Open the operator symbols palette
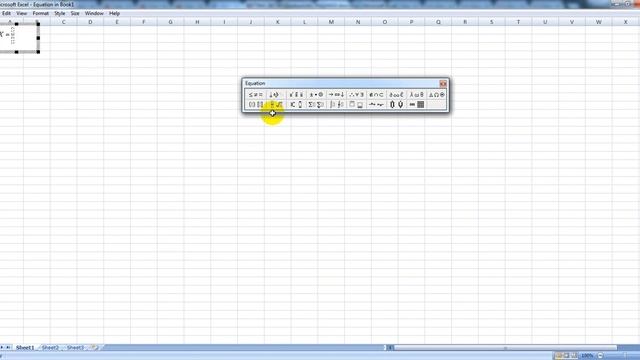This screenshot has width=640, height=360. [316, 95]
